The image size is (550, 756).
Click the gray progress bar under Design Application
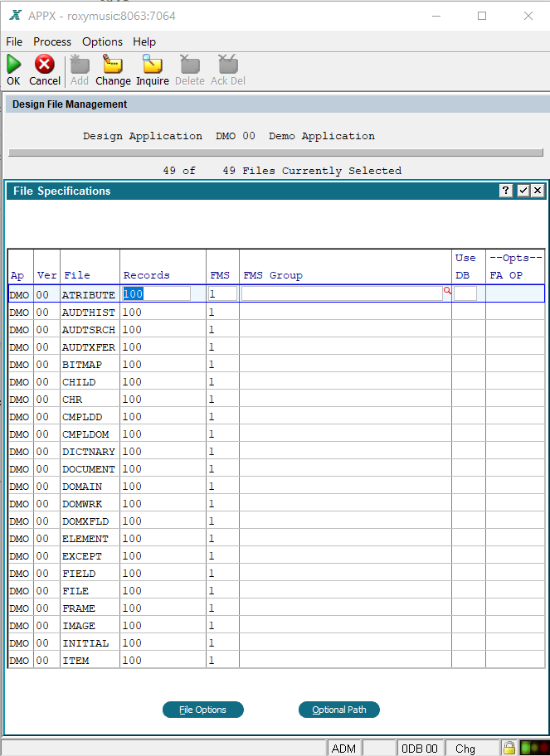(x=276, y=153)
